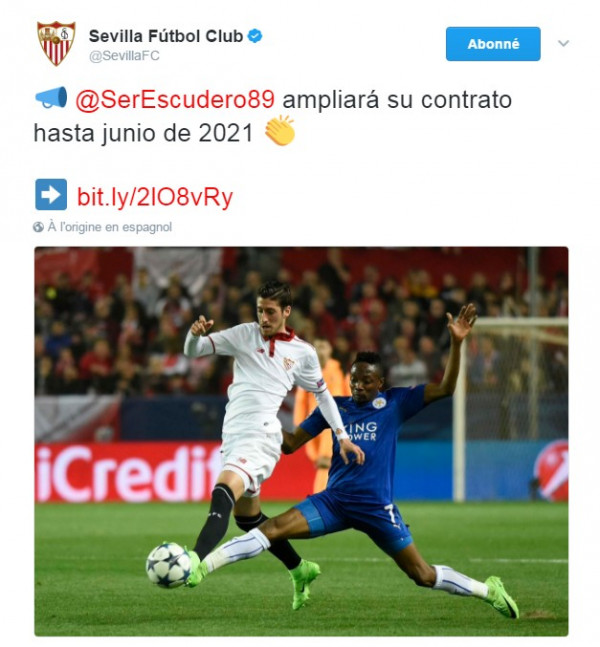Click the megaphone emoji in tweet
The height and width of the screenshot is (647, 600).
(51, 98)
